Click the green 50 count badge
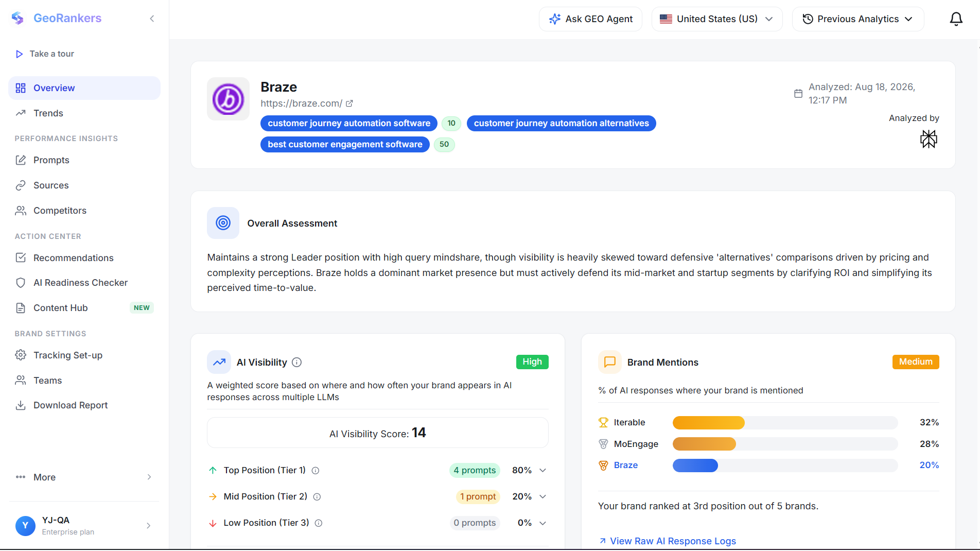This screenshot has width=980, height=551. 444,145
